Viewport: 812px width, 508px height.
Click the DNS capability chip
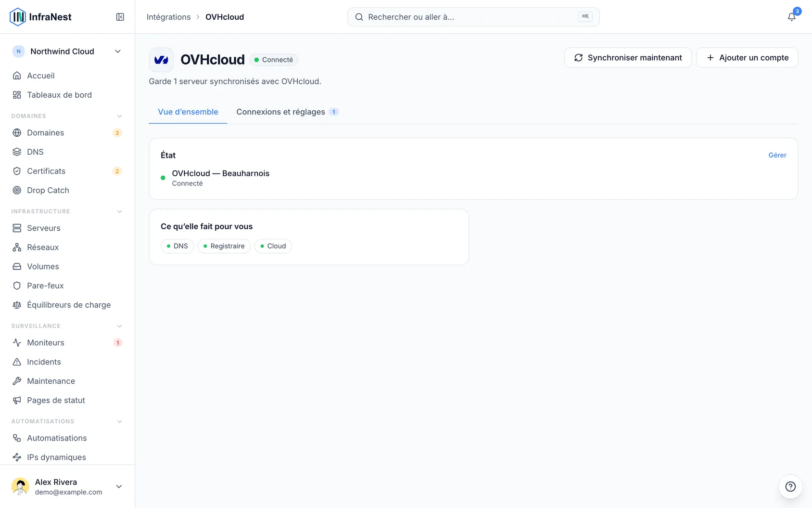pyautogui.click(x=178, y=246)
